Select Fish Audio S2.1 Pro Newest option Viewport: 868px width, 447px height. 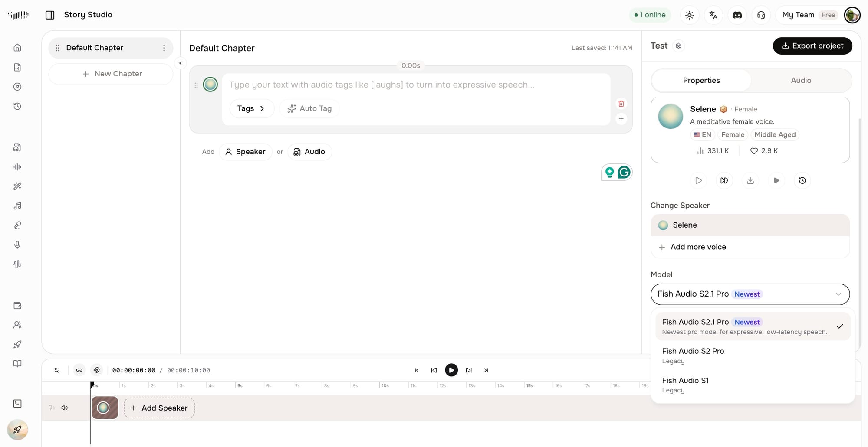point(753,326)
